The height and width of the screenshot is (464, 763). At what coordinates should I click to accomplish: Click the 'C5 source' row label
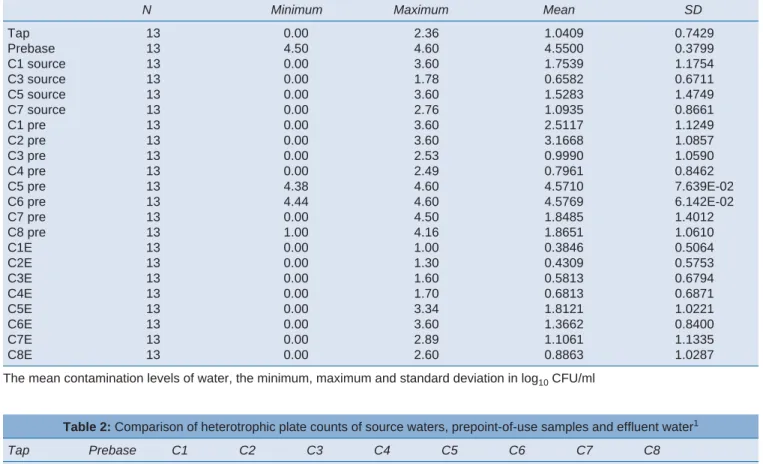[x=36, y=94]
